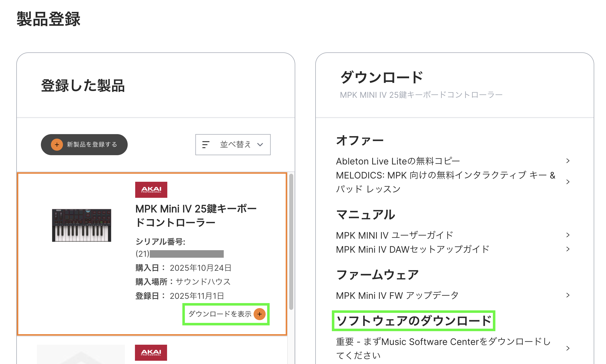
Task: Click chevron beside MPK Mini IV DAWセットアップガイド
Action: click(x=568, y=249)
